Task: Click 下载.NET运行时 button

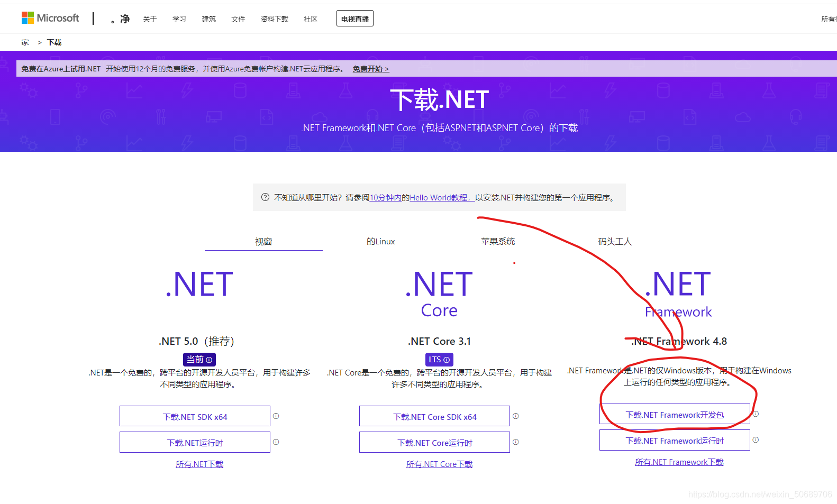Action: [x=195, y=442]
